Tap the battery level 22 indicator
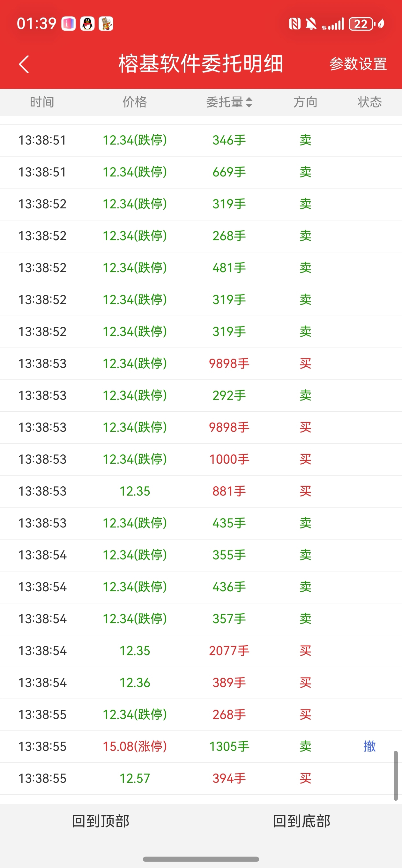Image resolution: width=402 pixels, height=868 pixels. point(361,24)
